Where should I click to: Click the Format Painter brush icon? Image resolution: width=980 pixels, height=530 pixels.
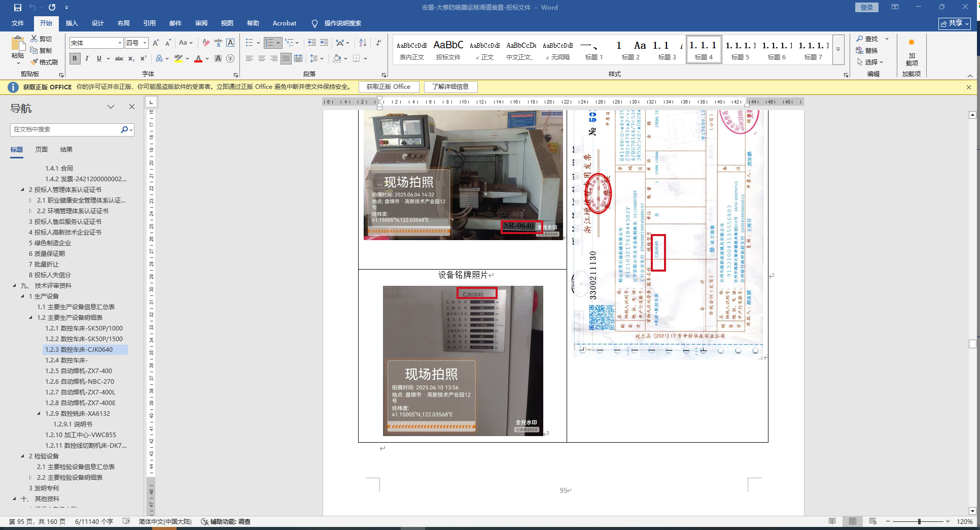(34, 62)
